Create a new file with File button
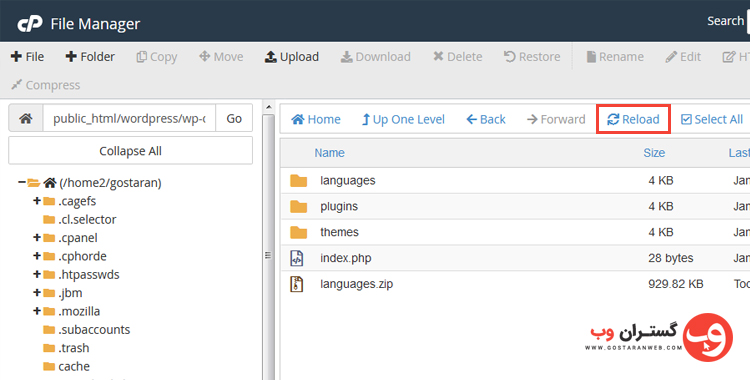 pyautogui.click(x=27, y=56)
